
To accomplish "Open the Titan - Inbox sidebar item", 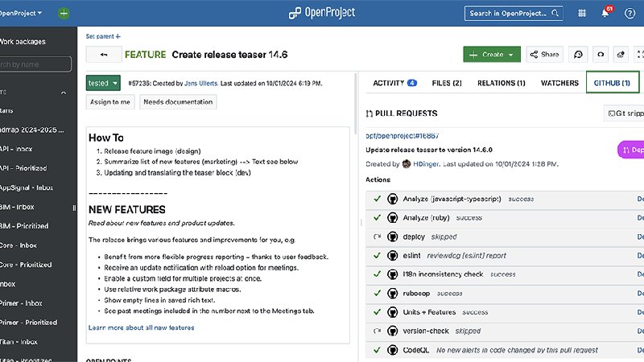I will tap(19, 342).
